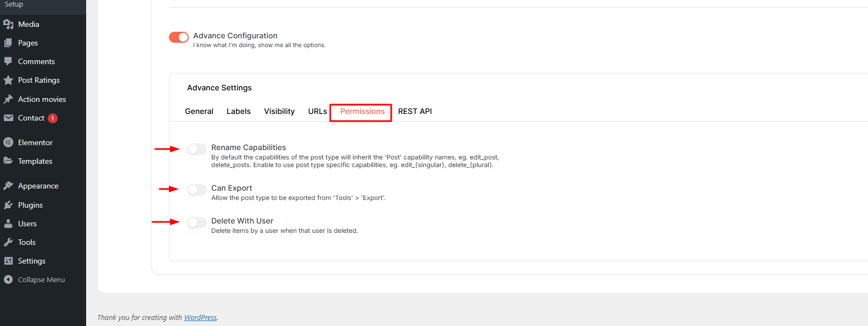Click the 'Allow the post type to be exported' description
868x326 pixels.
coord(298,198)
